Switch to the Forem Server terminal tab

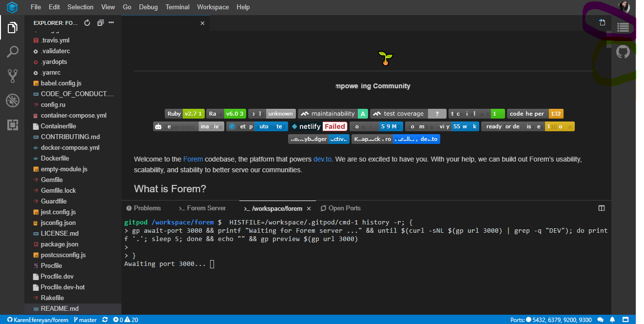[202, 208]
